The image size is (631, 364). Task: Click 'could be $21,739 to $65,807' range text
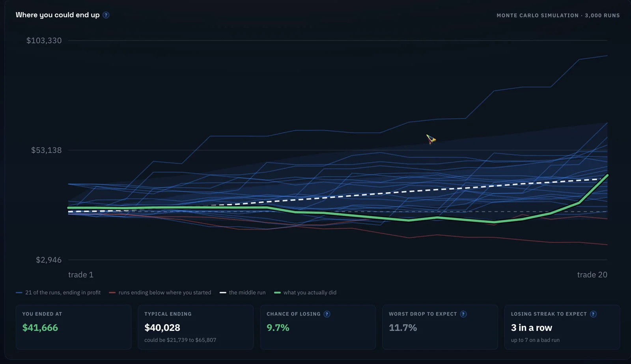(180, 340)
